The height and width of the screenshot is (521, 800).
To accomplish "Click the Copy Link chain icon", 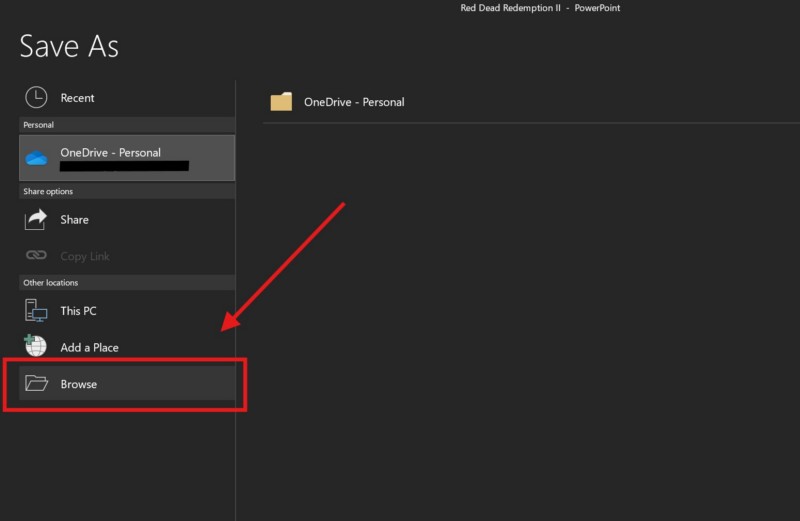I will [36, 256].
